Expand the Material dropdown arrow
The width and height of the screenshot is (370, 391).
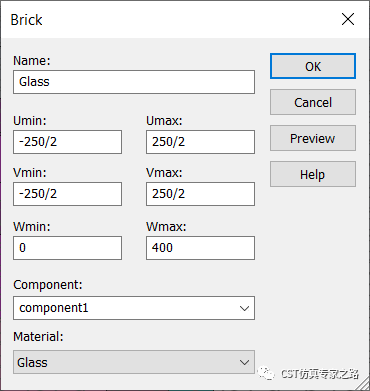(x=244, y=362)
